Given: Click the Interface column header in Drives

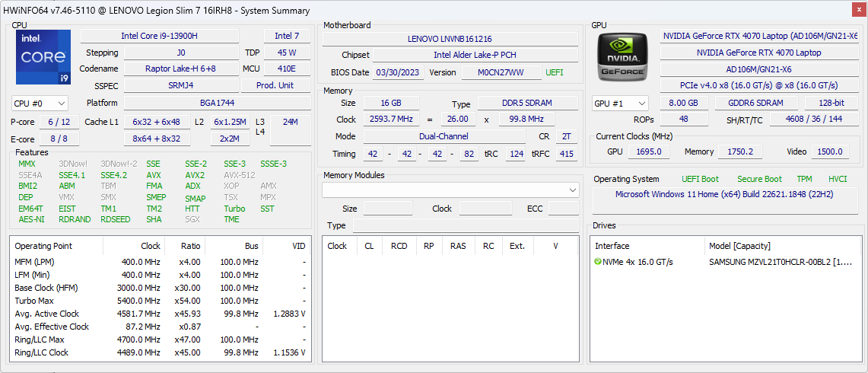Looking at the screenshot, I should [x=612, y=246].
